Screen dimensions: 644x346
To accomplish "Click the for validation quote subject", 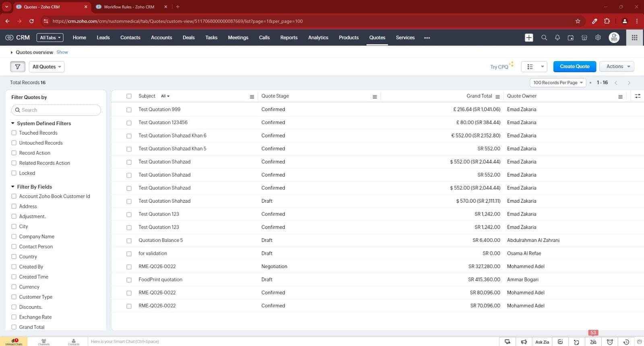I will [153, 253].
